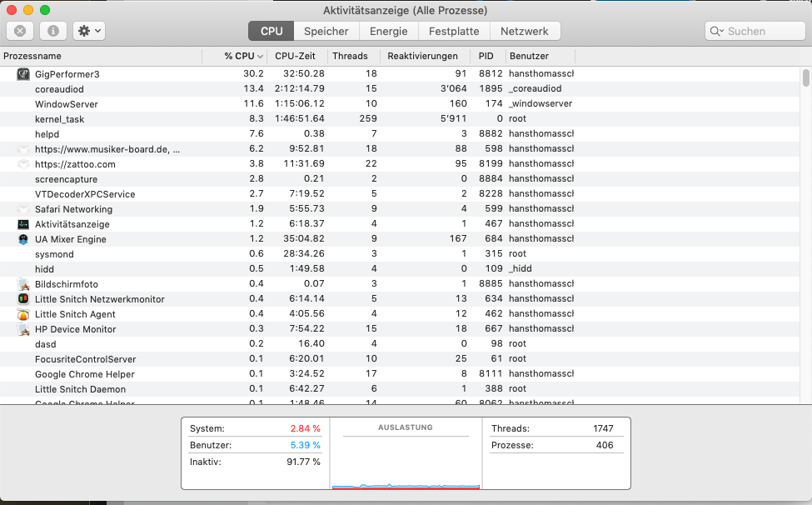Viewport: 812px width, 505px height.
Task: Sort by Benutzer column header
Action: [539, 56]
